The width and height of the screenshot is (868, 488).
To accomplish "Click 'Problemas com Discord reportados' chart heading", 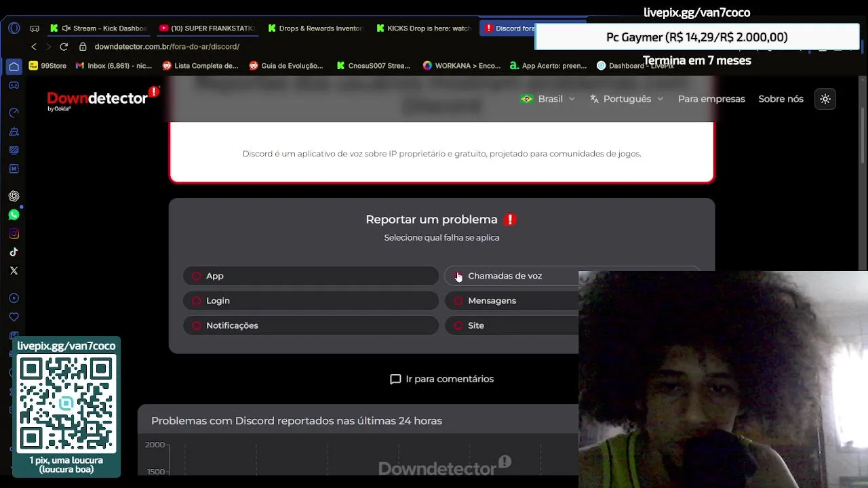I will coord(296,421).
